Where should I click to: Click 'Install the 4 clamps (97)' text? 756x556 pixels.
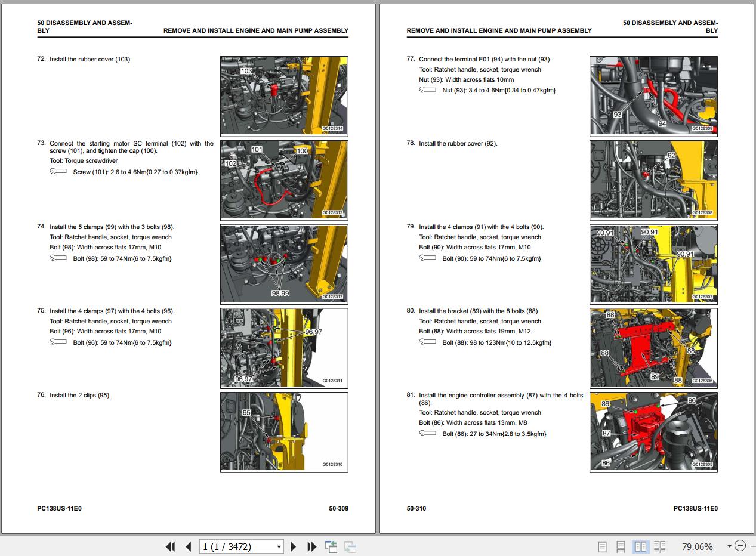click(x=112, y=311)
